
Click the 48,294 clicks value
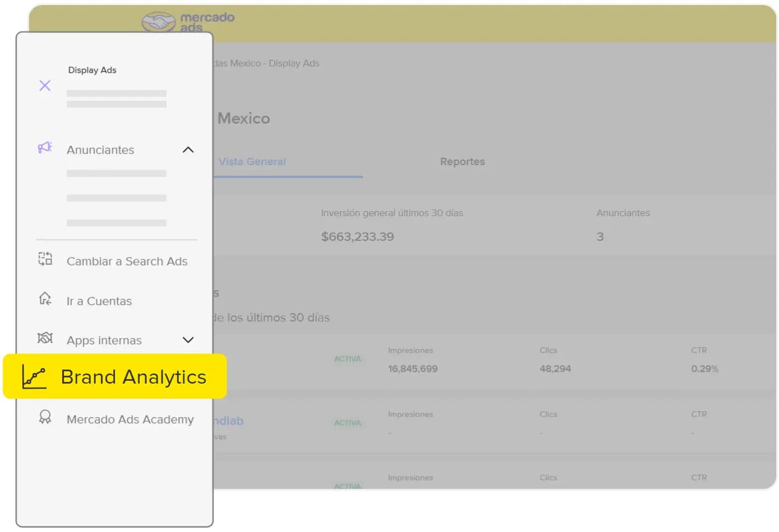[555, 369]
